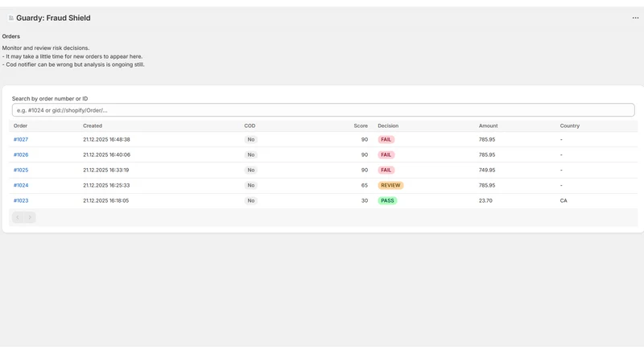Click the Guardy app icon beside title
Image resolution: width=644 pixels, height=362 pixels.
click(x=11, y=18)
